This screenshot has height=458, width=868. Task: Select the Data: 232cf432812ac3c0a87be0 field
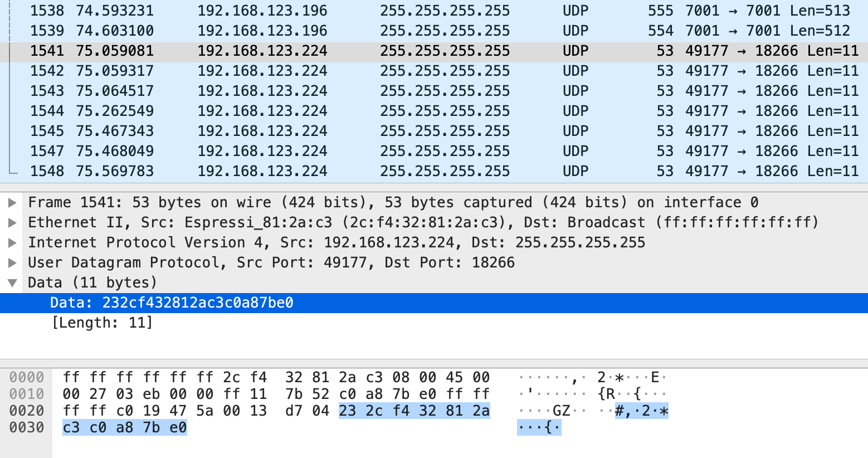click(x=434, y=303)
